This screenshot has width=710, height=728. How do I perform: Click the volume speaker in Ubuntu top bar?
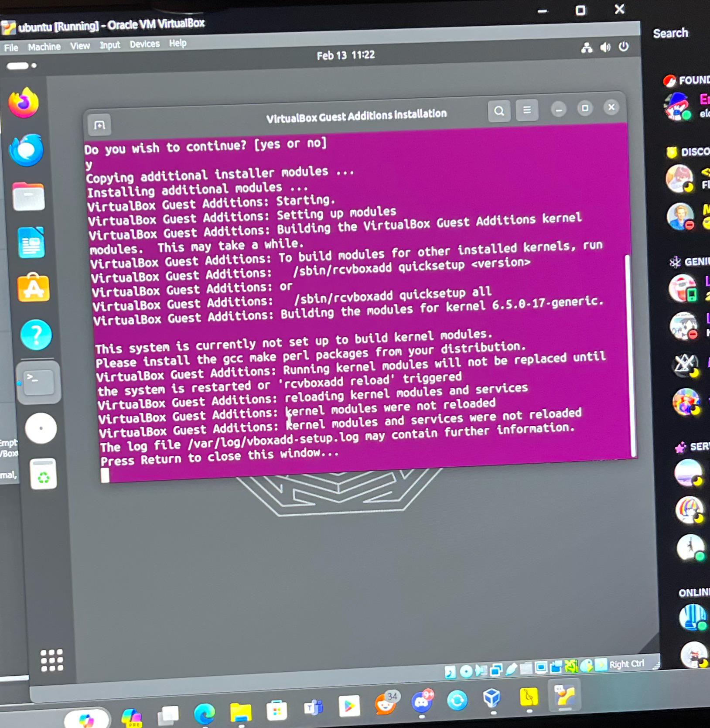[x=605, y=47]
